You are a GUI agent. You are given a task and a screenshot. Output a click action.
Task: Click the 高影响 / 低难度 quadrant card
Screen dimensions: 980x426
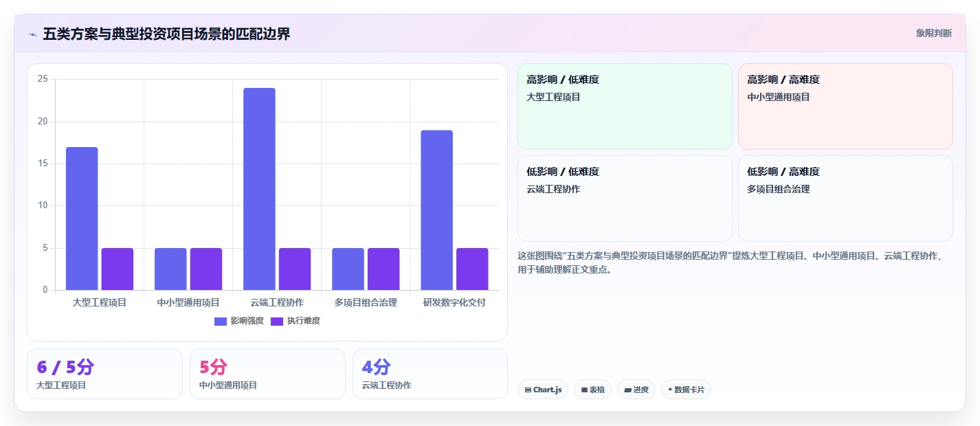tap(625, 106)
